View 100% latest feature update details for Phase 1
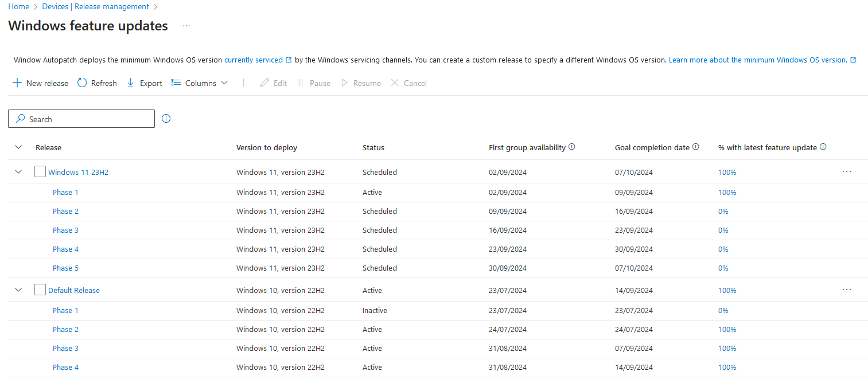868x379 pixels. [x=727, y=192]
